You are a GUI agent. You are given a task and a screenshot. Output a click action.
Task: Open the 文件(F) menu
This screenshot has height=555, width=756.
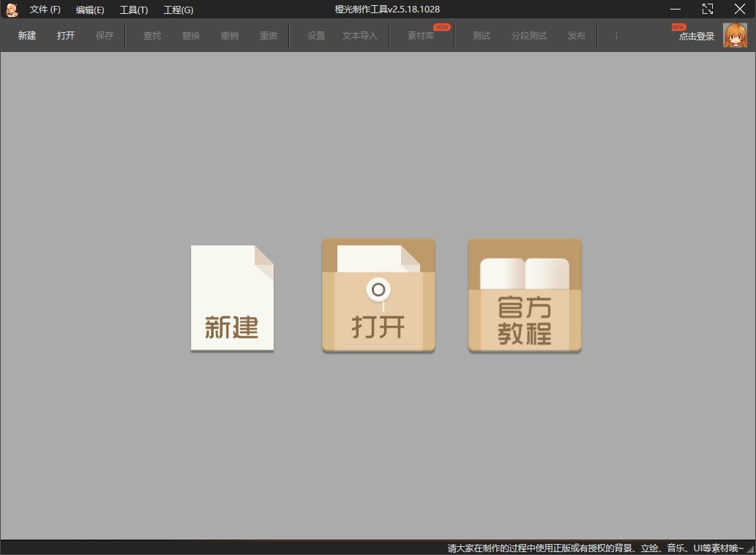point(44,10)
